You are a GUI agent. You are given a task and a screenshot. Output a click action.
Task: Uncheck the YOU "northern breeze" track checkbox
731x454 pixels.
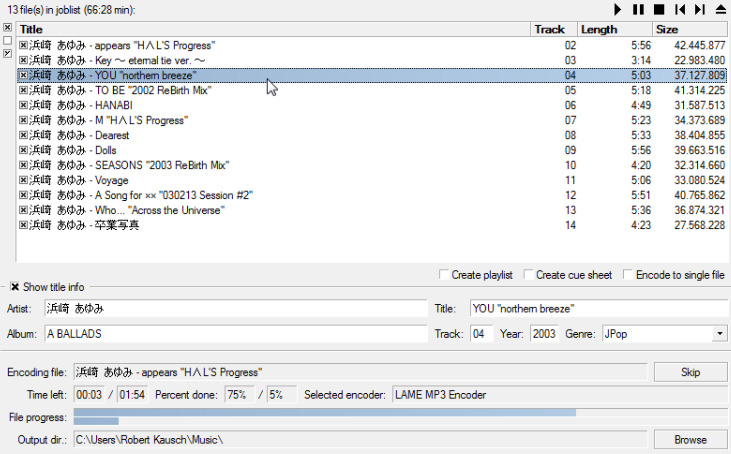[x=23, y=75]
